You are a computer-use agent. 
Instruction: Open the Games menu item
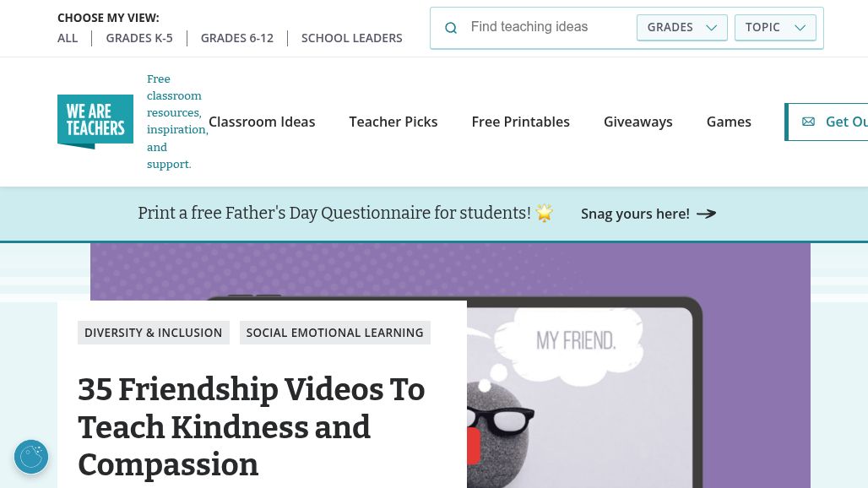pyautogui.click(x=729, y=122)
